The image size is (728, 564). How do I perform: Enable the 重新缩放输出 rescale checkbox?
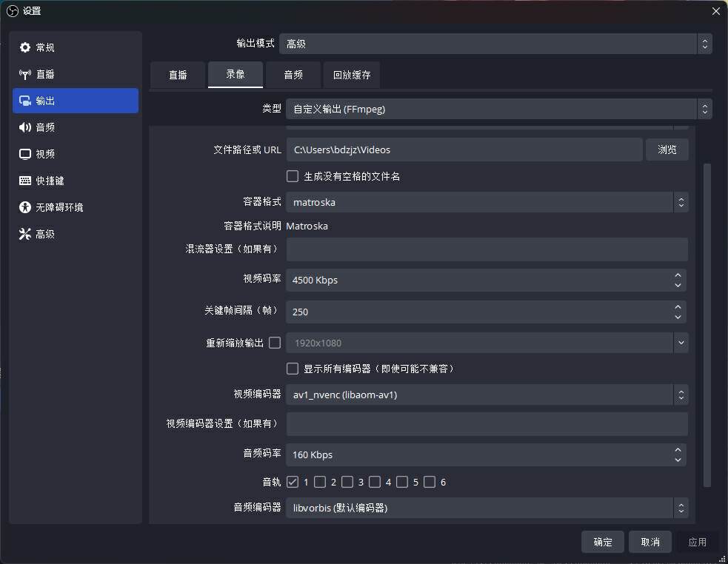(275, 343)
